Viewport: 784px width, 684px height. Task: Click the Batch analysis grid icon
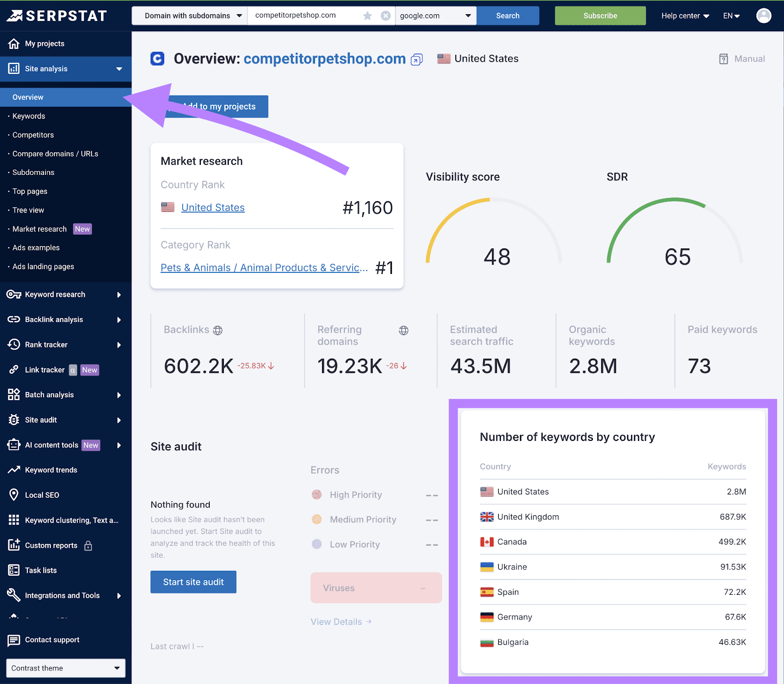[x=14, y=394]
